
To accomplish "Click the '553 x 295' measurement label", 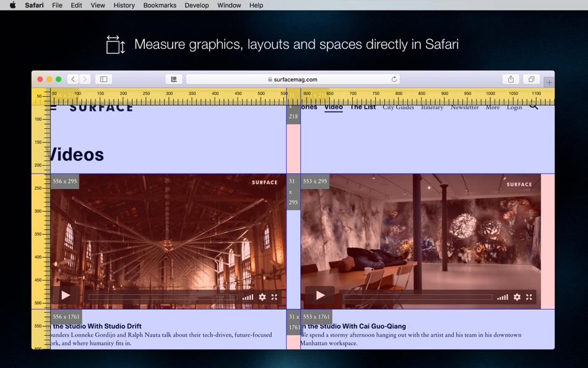I will pos(315,182).
